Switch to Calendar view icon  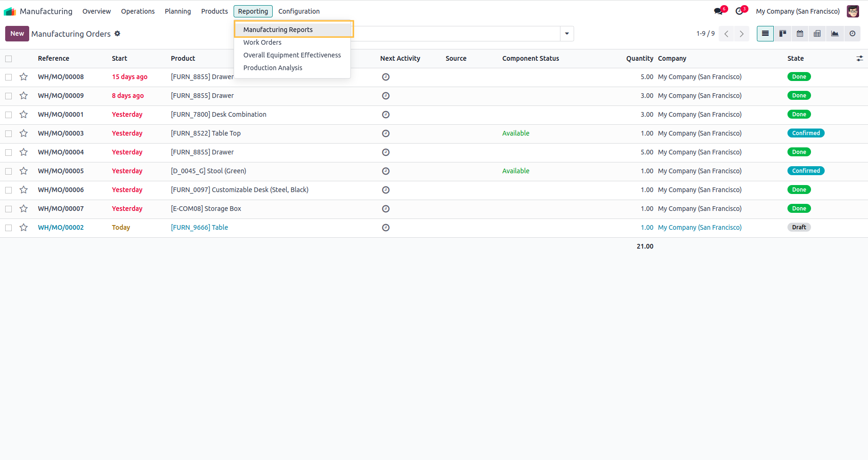pos(800,33)
